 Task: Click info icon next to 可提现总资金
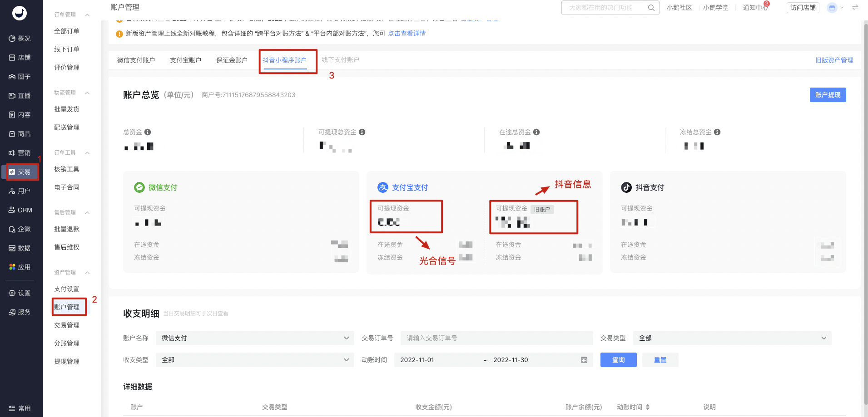362,132
